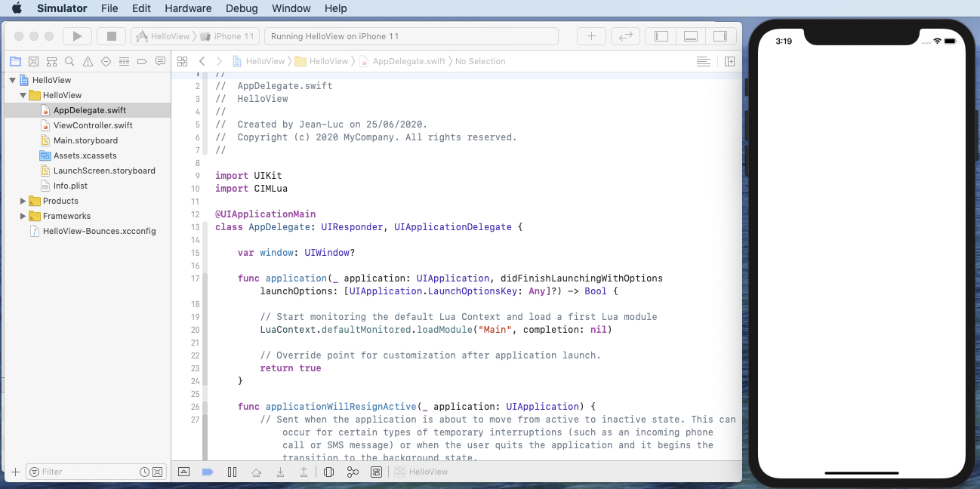Click AppDelegate.swift in the jump bar
This screenshot has width=980, height=489.
pos(402,61)
